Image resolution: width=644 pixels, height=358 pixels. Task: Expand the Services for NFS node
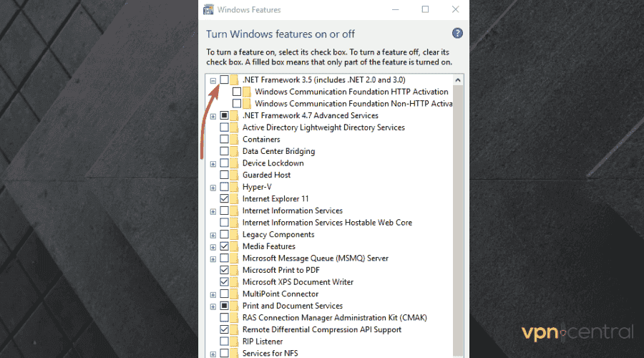(213, 354)
